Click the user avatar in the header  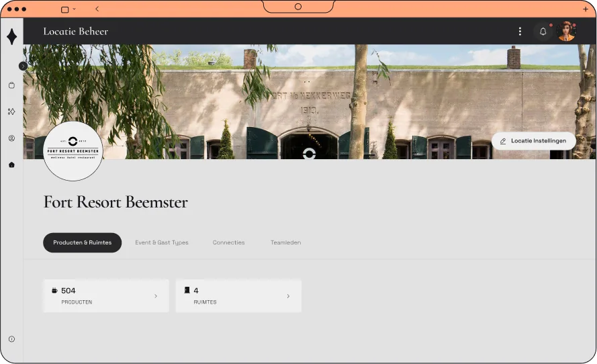pos(566,31)
